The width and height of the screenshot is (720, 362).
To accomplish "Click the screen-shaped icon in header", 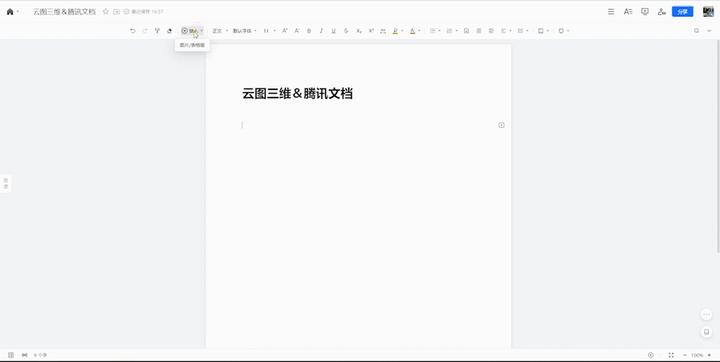I will (x=645, y=12).
